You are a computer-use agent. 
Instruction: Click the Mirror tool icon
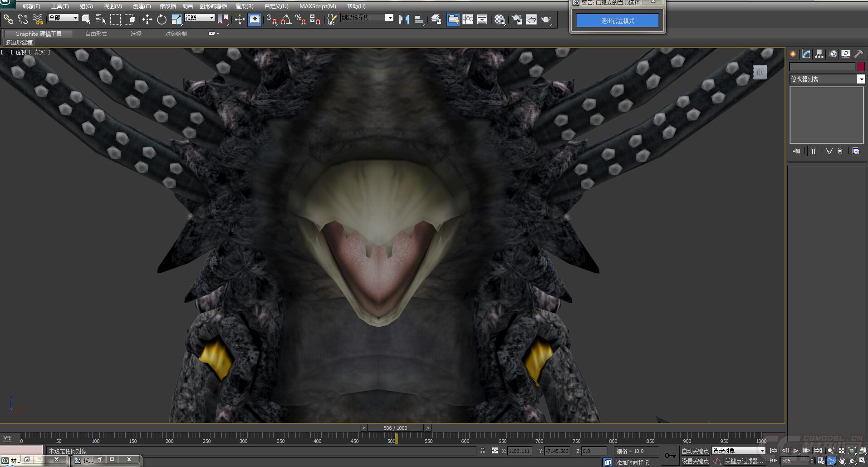coord(404,19)
